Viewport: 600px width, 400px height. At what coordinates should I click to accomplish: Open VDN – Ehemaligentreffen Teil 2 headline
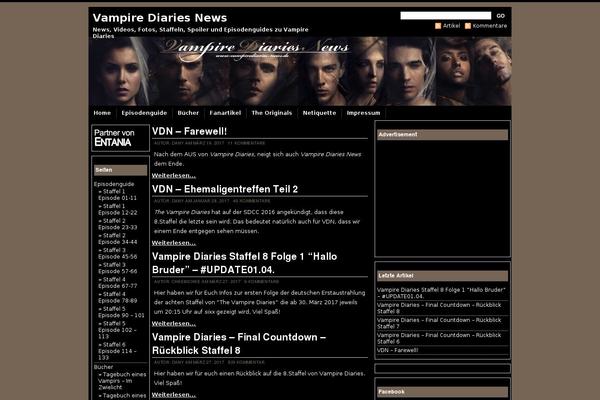coord(225,189)
